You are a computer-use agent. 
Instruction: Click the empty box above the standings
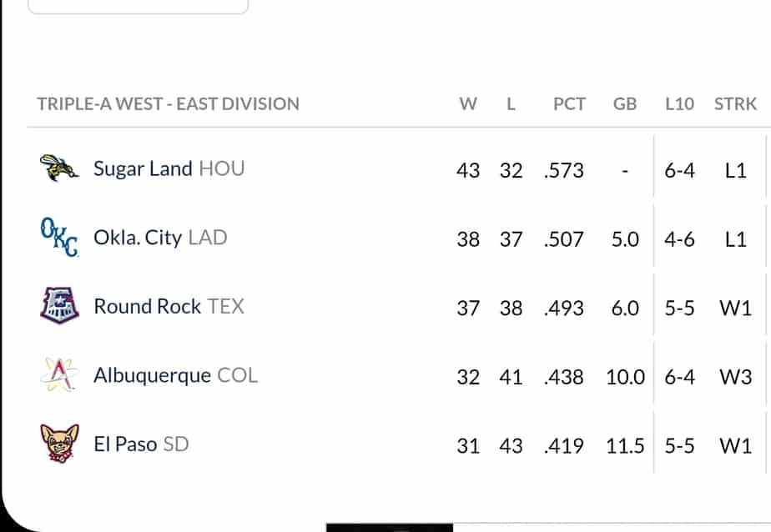139,7
